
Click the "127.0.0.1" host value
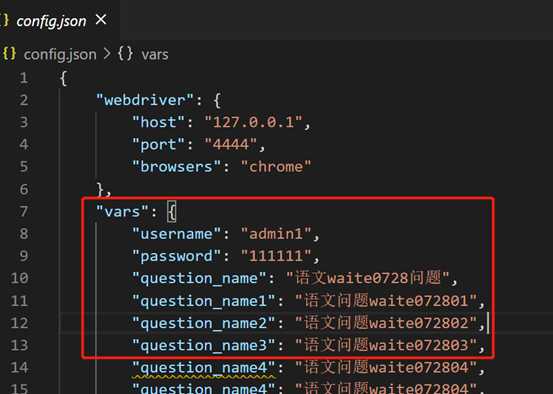[x=253, y=122]
